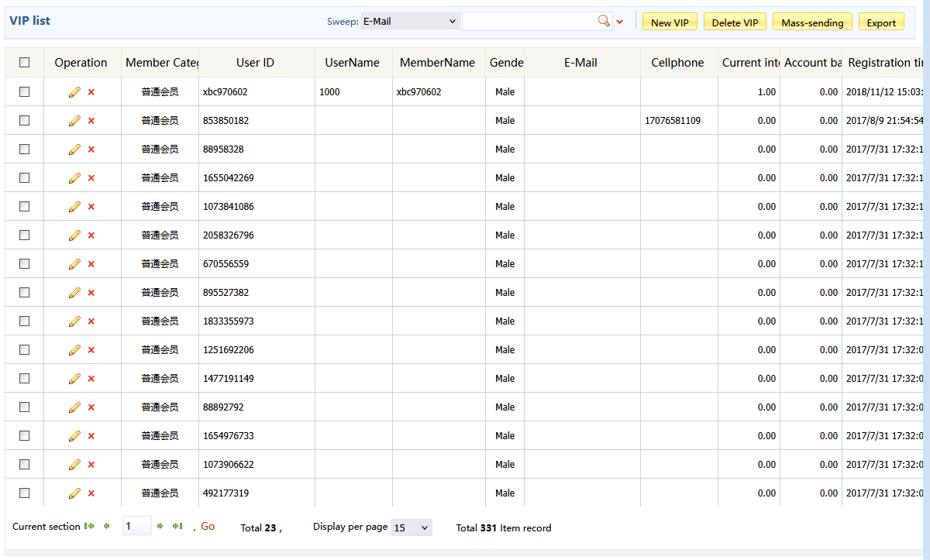930x560 pixels.
Task: Click the page number input field
Action: coord(136,527)
